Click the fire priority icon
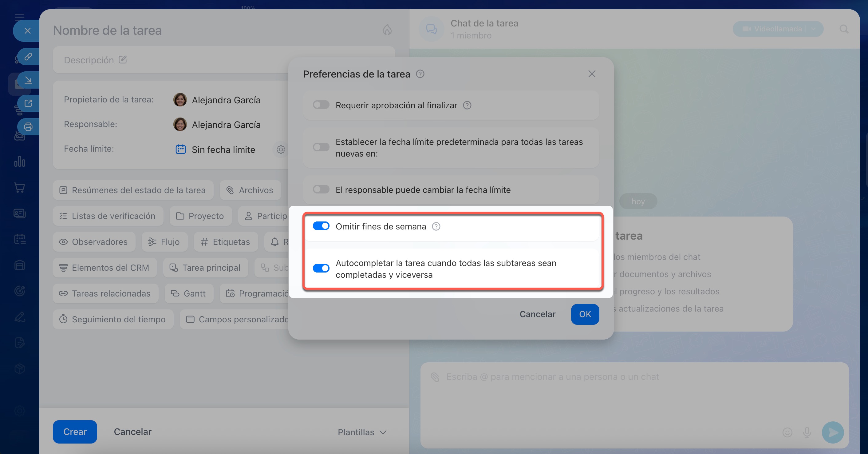This screenshot has height=454, width=868. pos(387,30)
